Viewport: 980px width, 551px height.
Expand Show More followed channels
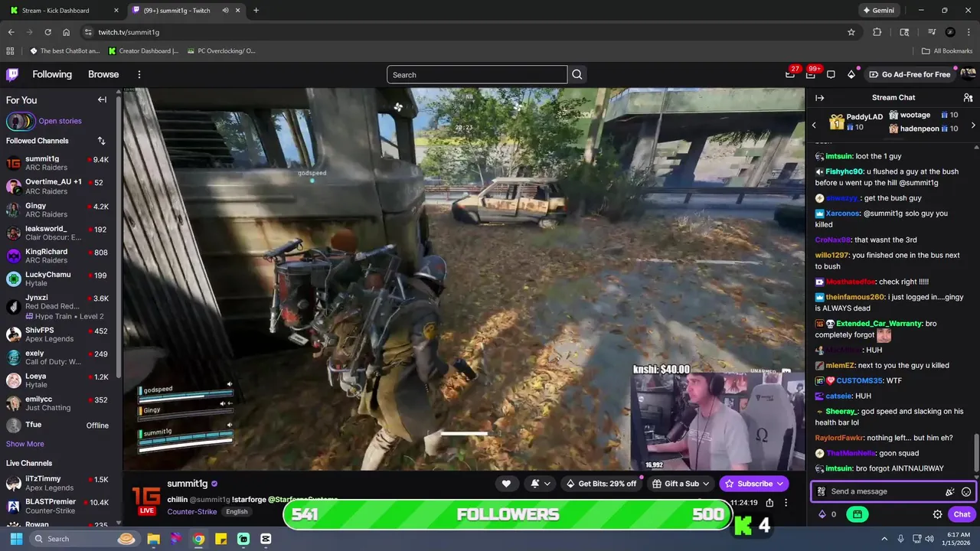point(25,444)
